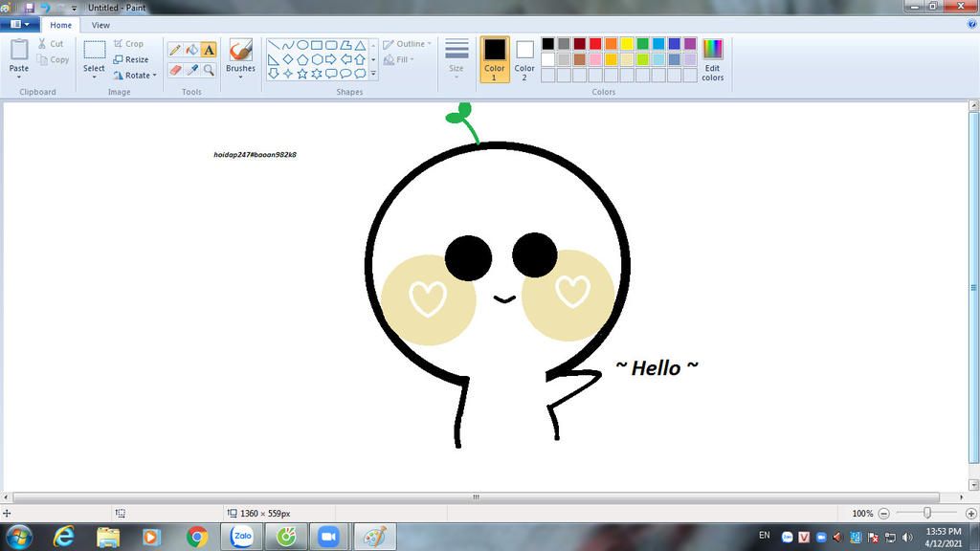
Task: Open Edit colors dialog
Action: click(x=712, y=59)
